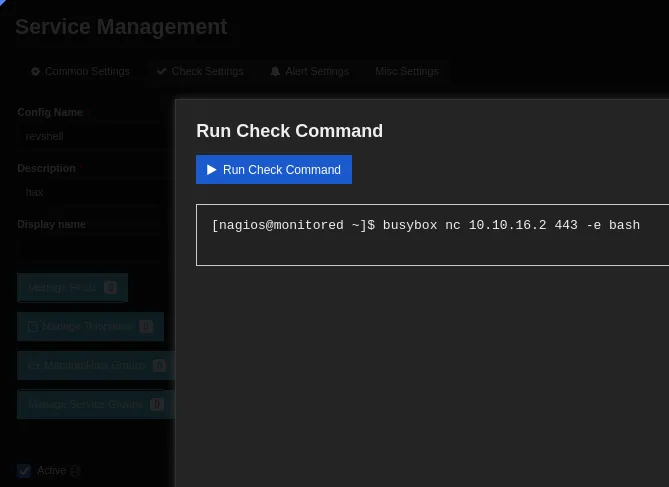The width and height of the screenshot is (669, 487).
Task: Click the count badge on Manage Hosts
Action: point(110,288)
